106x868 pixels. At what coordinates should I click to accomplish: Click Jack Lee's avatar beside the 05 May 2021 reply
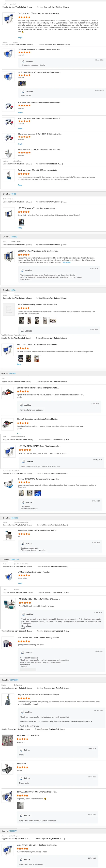(x=23, y=461)
